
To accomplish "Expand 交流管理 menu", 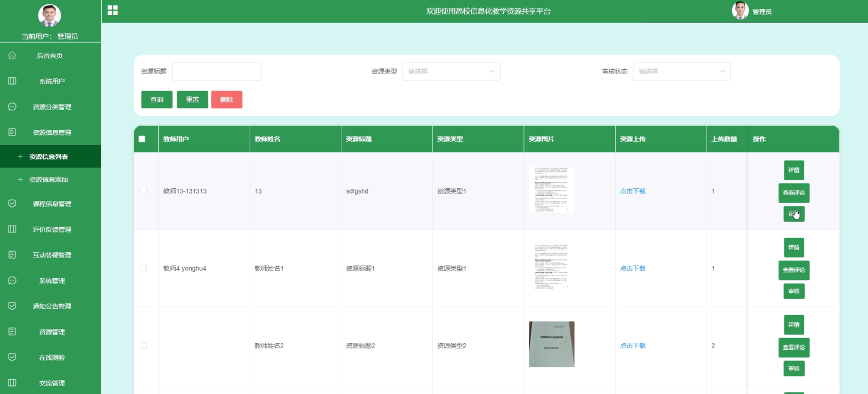I will click(x=51, y=383).
